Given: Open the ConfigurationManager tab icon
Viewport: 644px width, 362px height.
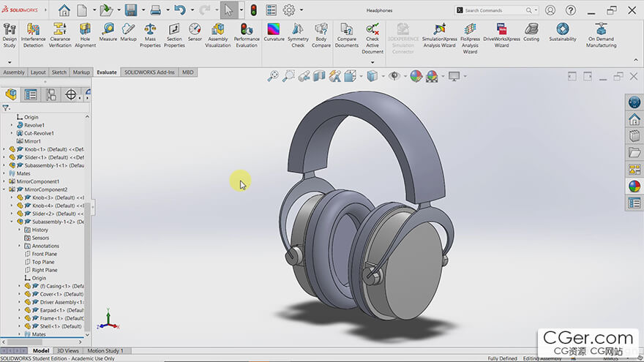Looking at the screenshot, I should pyautogui.click(x=51, y=94).
